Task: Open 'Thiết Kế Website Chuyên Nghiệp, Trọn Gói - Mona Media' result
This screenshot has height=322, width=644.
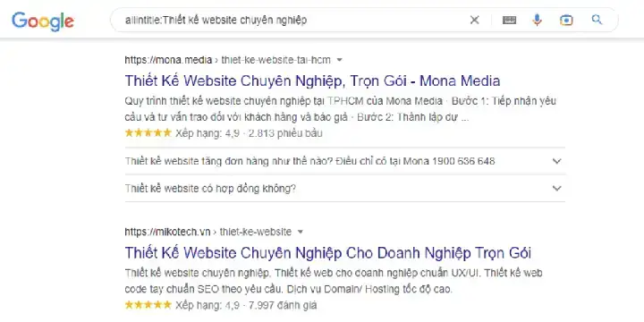Action: click(312, 80)
